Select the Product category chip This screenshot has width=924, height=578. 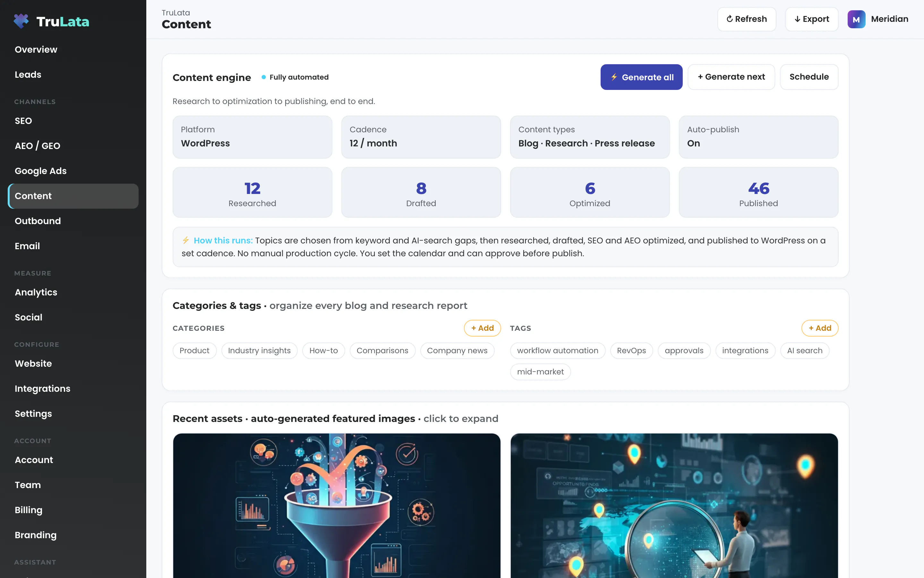click(x=194, y=351)
